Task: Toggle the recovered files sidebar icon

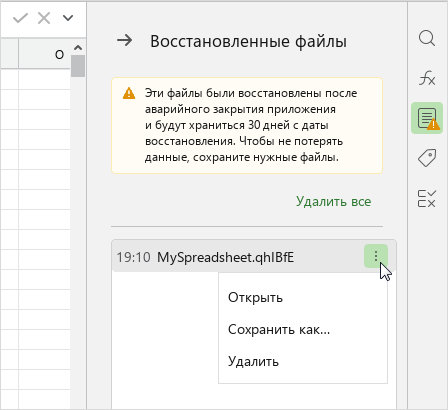Action: pos(427,118)
